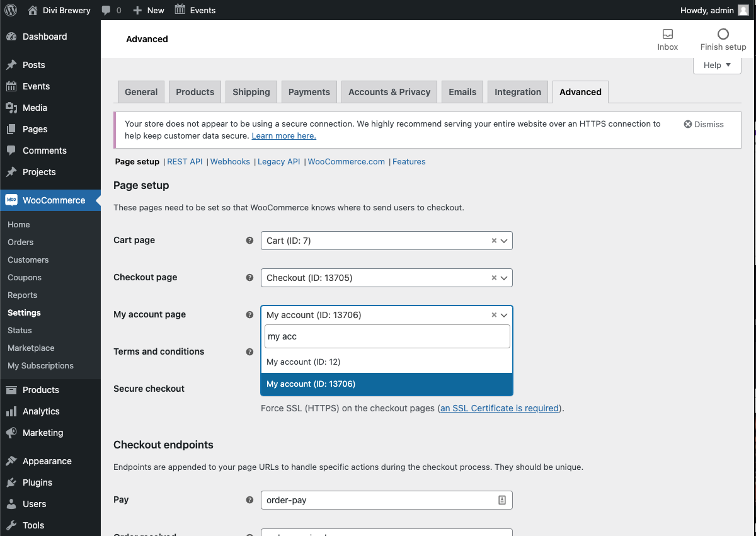
Task: Open the Marketing megaphone menu
Action: point(50,433)
